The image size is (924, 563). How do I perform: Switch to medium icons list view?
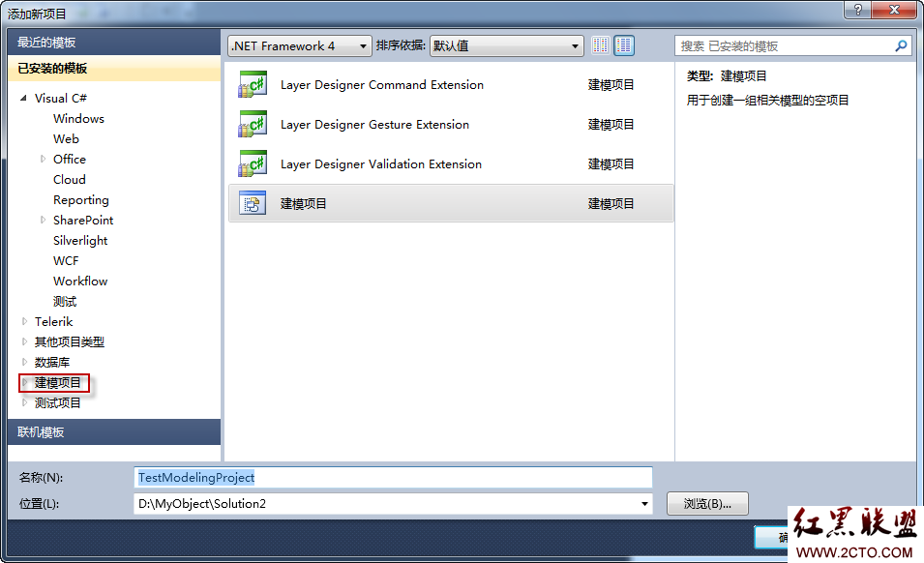[x=624, y=45]
